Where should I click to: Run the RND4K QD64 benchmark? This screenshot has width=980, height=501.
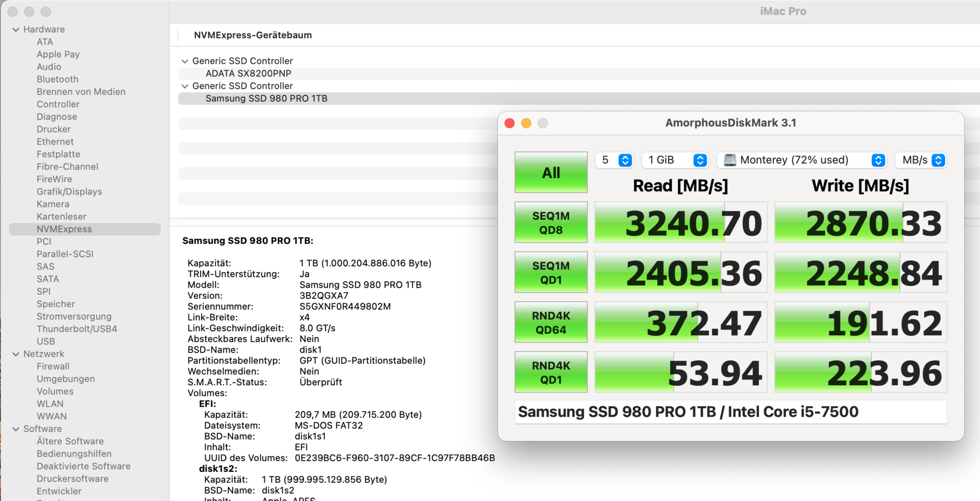point(551,322)
